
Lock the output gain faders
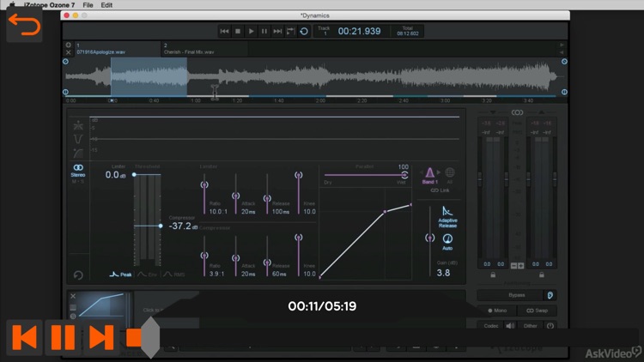tap(541, 275)
